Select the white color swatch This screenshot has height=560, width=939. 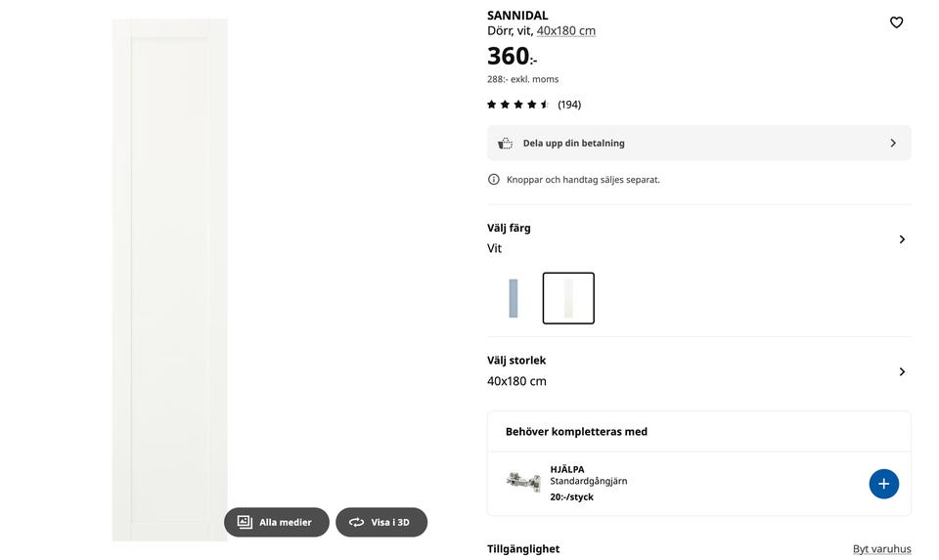pos(568,298)
